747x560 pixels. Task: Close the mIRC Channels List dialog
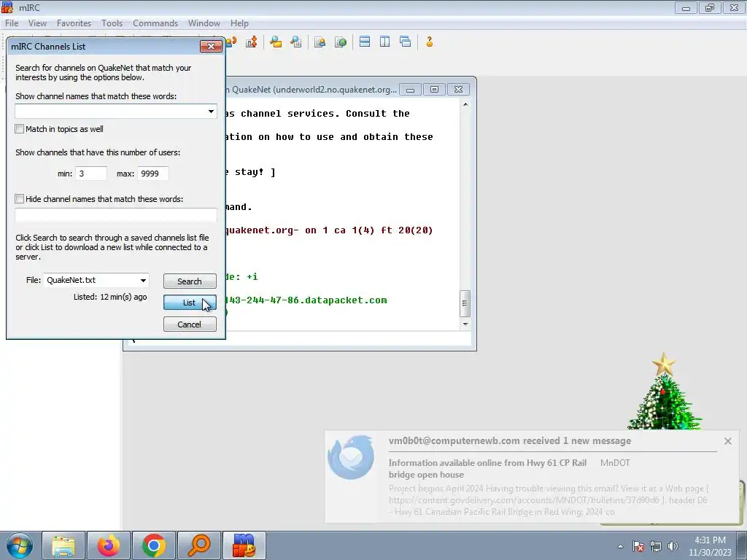(211, 46)
